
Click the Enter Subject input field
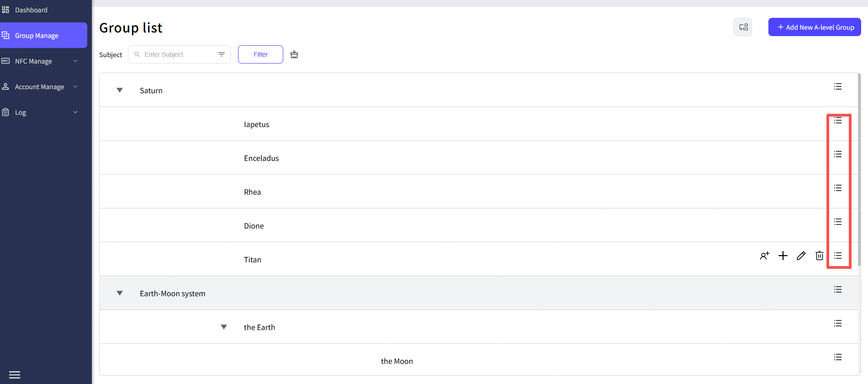point(178,54)
